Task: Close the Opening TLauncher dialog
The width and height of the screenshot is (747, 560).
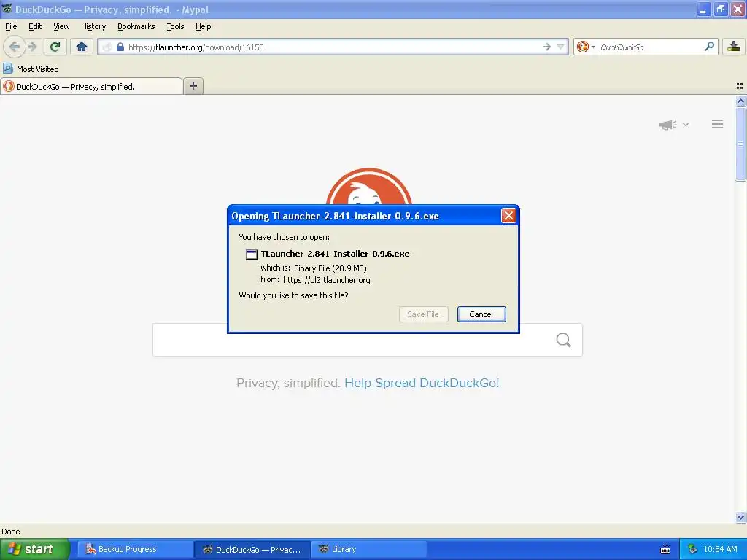Action: click(x=508, y=216)
